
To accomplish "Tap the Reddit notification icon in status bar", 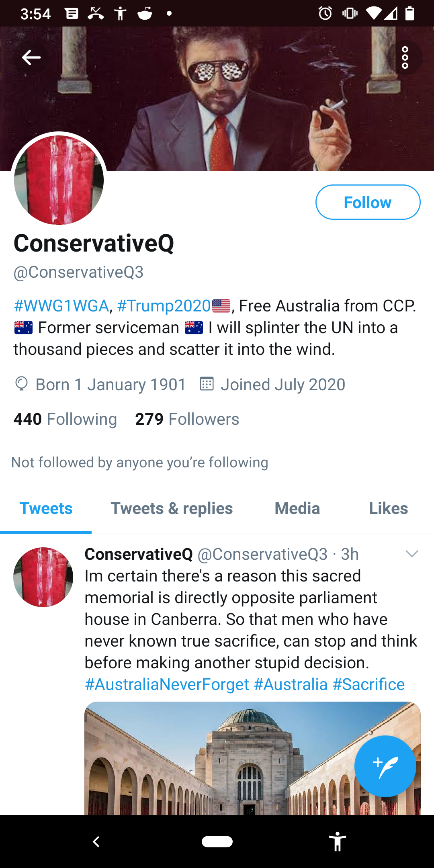I will [x=145, y=13].
